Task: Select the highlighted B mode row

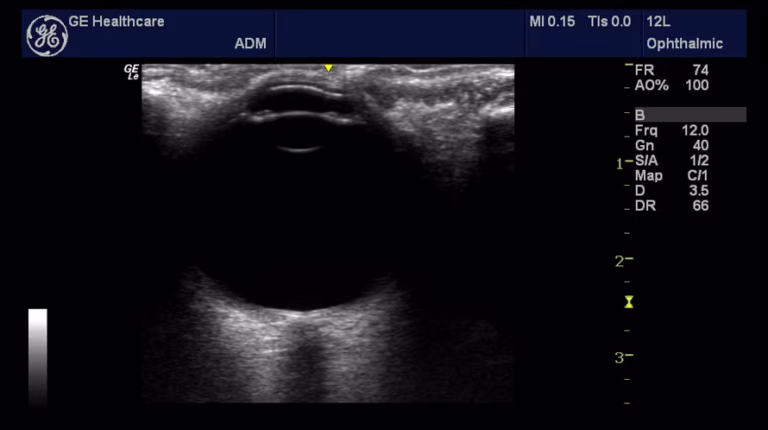Action: click(x=689, y=115)
